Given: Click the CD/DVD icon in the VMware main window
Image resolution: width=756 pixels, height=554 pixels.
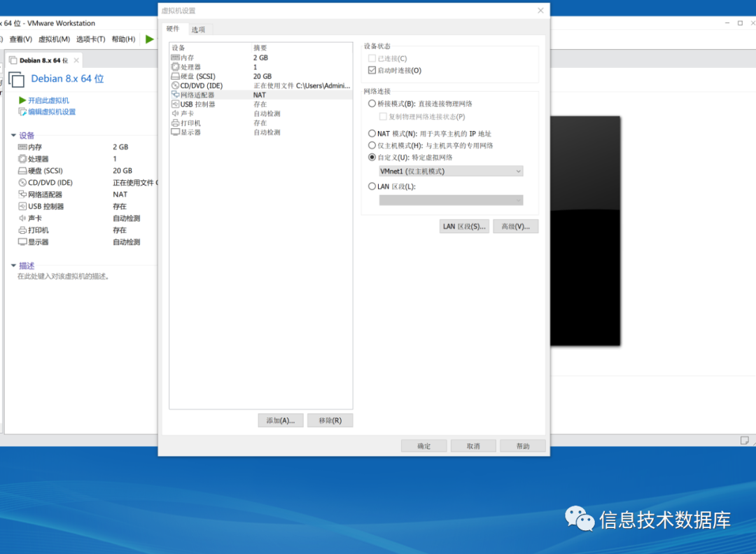Looking at the screenshot, I should tap(22, 182).
